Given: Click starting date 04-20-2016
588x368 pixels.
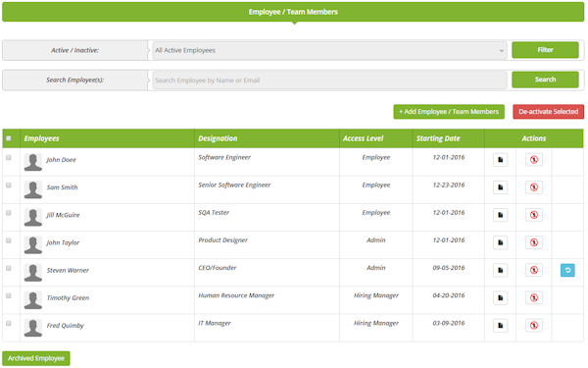Looking at the screenshot, I should click(449, 295).
